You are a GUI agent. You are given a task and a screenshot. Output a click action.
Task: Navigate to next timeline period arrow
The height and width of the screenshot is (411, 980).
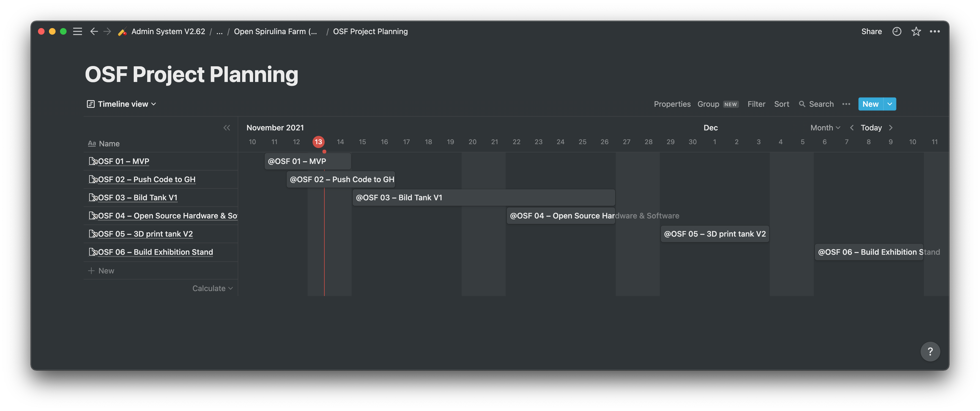coord(891,128)
